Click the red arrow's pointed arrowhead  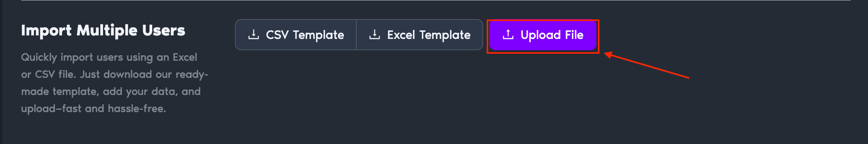click(608, 54)
